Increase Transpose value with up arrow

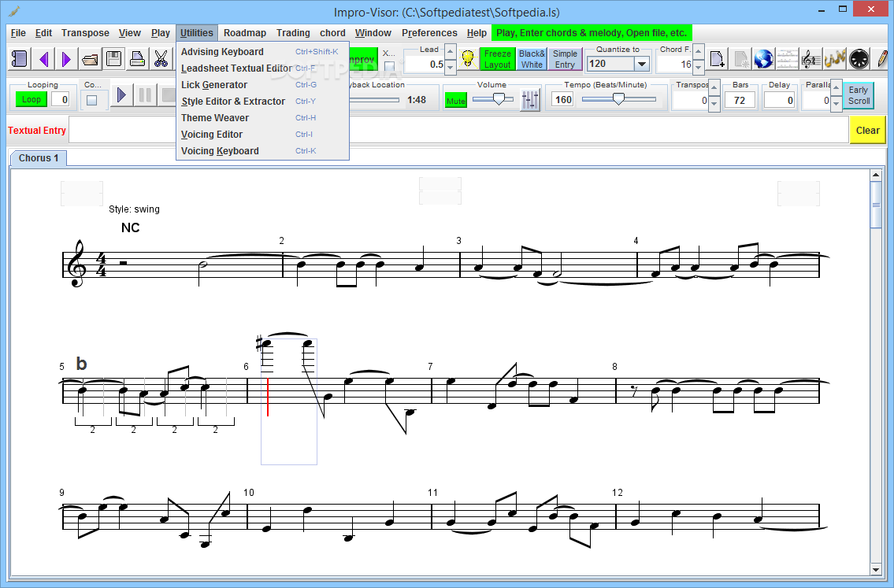tap(714, 87)
